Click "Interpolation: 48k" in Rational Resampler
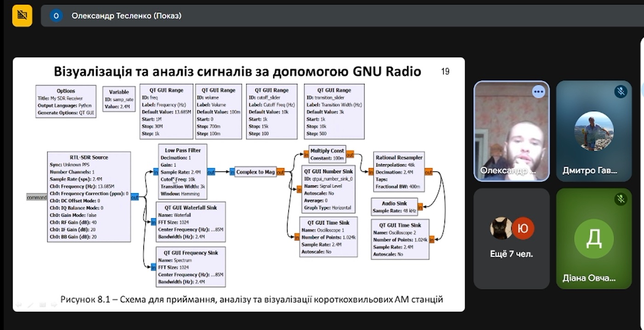The image size is (644, 330). [395, 165]
